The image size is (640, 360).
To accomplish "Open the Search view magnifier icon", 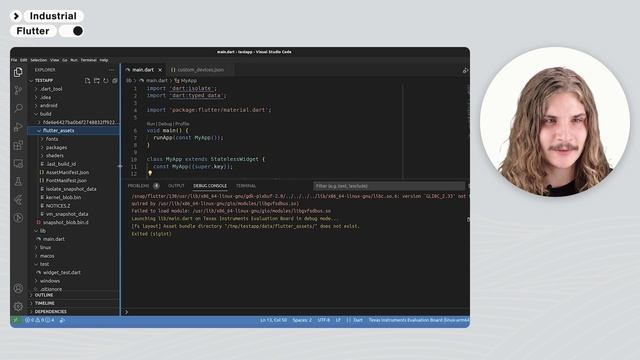I will pos(18,108).
